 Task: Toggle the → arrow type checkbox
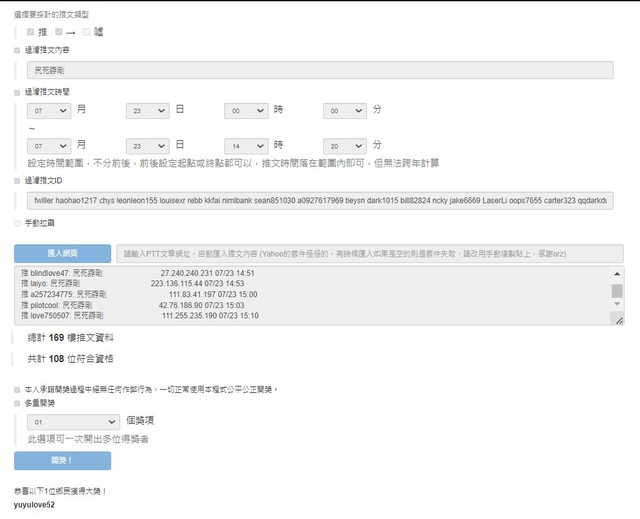(x=59, y=32)
